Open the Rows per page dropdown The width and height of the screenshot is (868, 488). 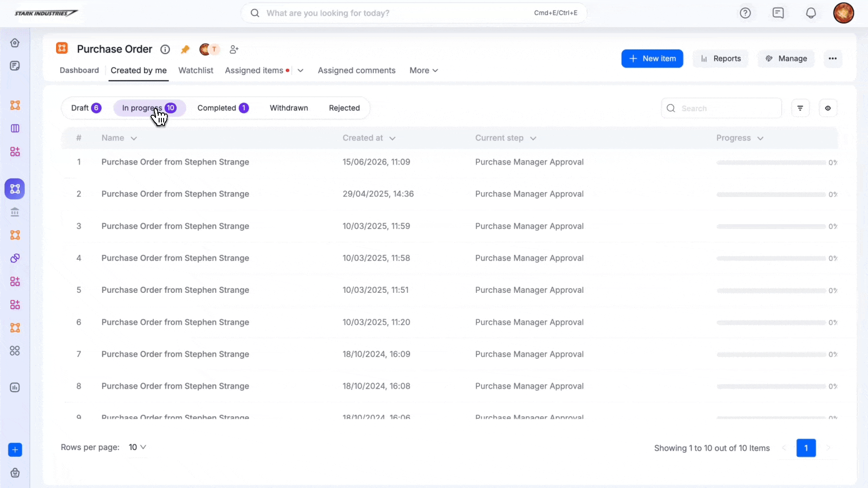pos(137,447)
